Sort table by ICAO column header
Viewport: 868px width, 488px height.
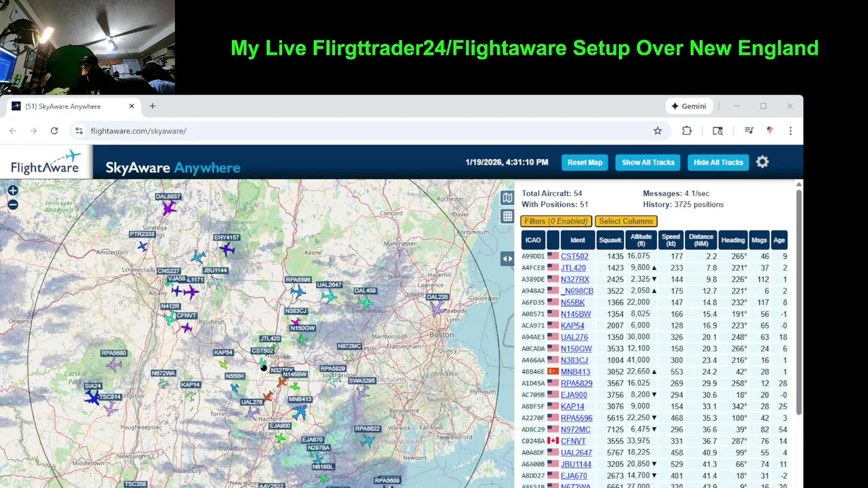click(533, 240)
